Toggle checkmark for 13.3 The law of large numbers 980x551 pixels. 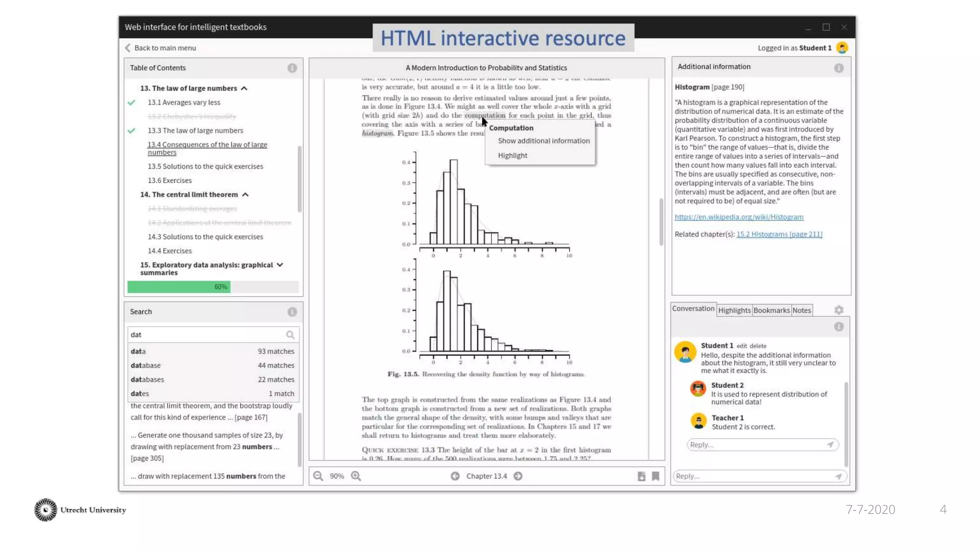[x=132, y=131]
